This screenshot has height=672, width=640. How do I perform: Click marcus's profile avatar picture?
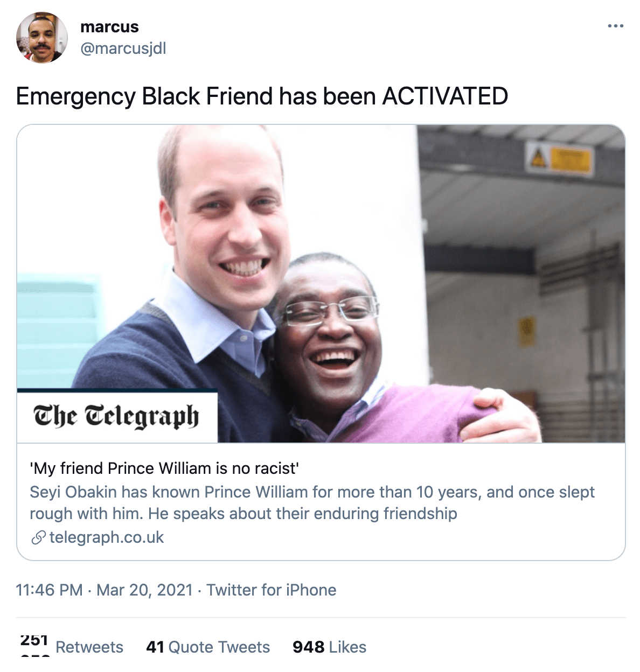[x=42, y=38]
